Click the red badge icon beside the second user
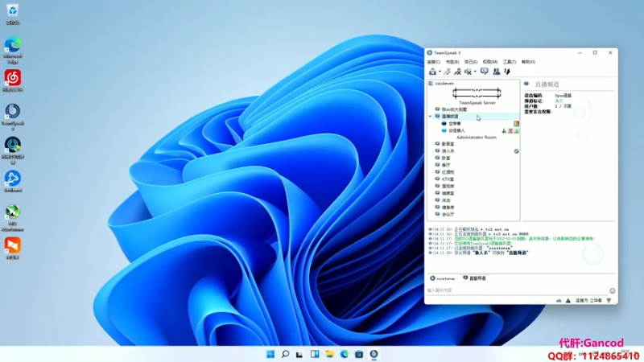This screenshot has height=362, width=644. tap(510, 131)
